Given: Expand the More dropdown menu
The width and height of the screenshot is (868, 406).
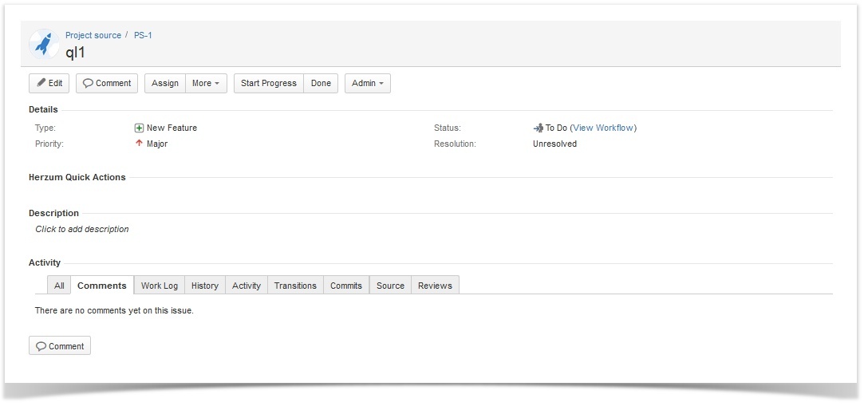Looking at the screenshot, I should (206, 83).
